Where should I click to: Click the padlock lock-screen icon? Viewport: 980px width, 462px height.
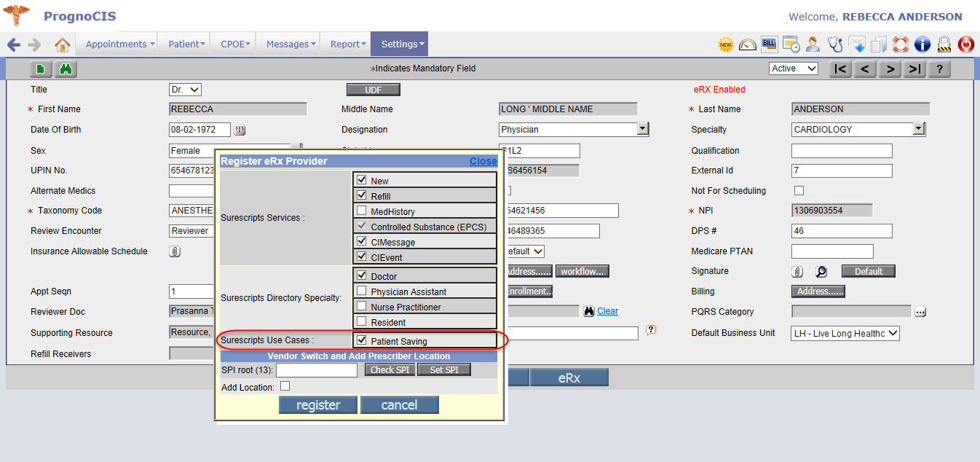[x=944, y=45]
